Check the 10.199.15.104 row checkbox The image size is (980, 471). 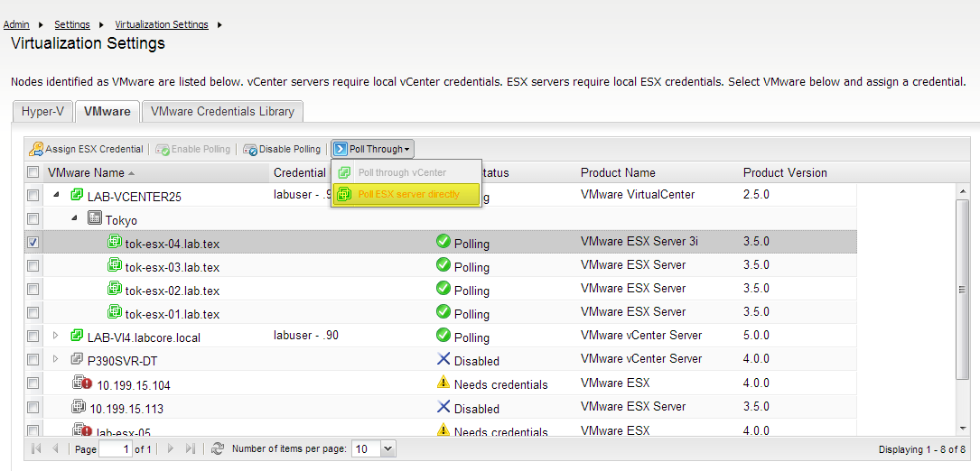point(33,383)
